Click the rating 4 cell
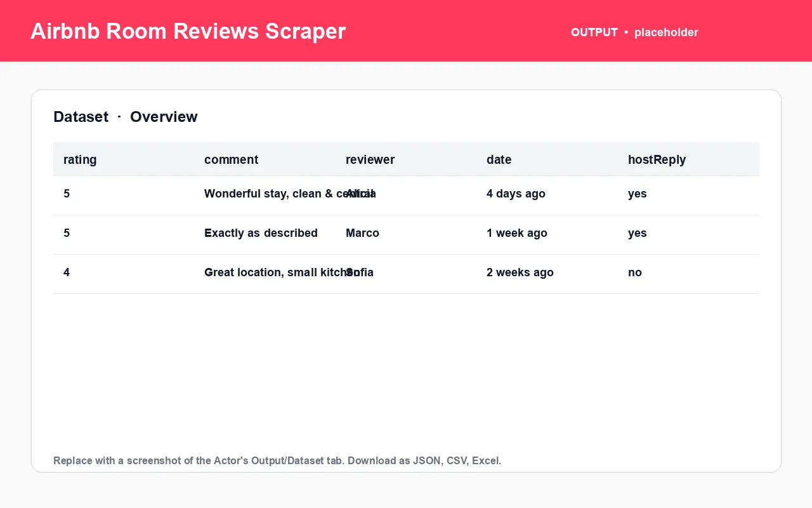This screenshot has width=812, height=508. click(x=67, y=272)
